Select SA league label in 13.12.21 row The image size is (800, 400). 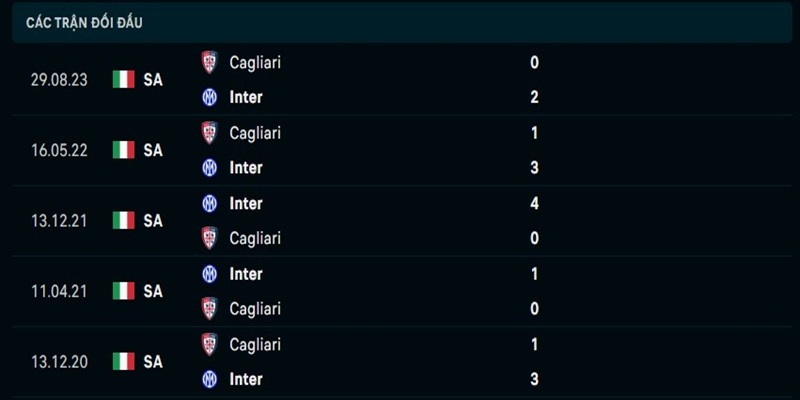coord(153,220)
